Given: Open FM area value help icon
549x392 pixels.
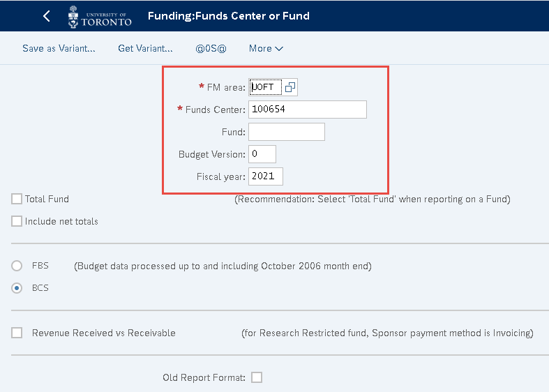Looking at the screenshot, I should point(290,87).
